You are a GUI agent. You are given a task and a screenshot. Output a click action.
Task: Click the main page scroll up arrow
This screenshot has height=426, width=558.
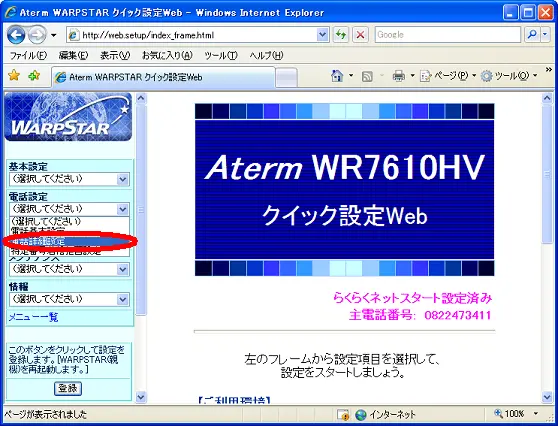547,98
